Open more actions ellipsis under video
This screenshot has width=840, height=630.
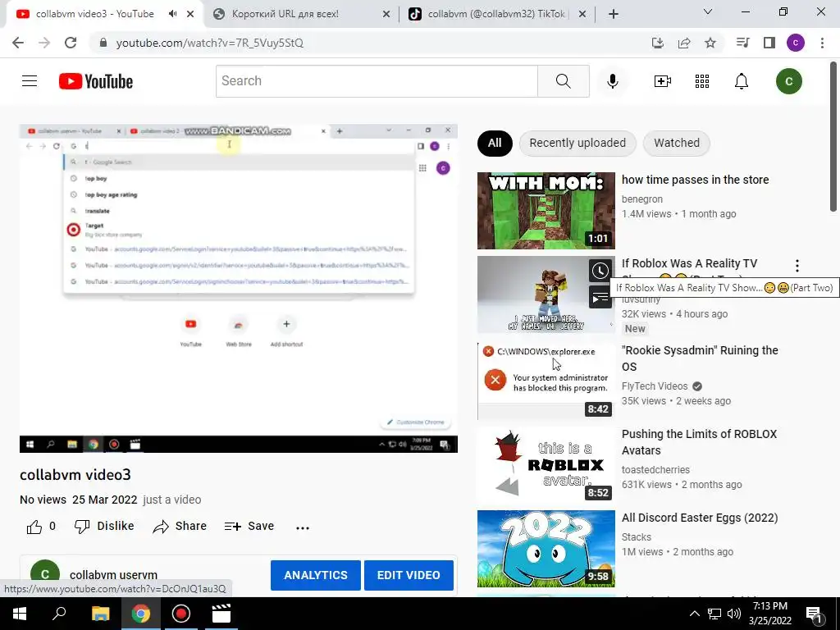coord(303,527)
